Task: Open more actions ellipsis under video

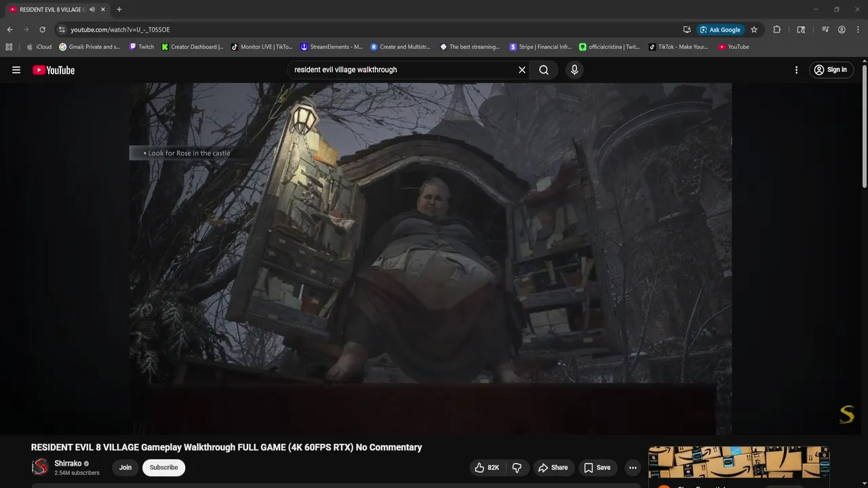Action: [x=633, y=468]
